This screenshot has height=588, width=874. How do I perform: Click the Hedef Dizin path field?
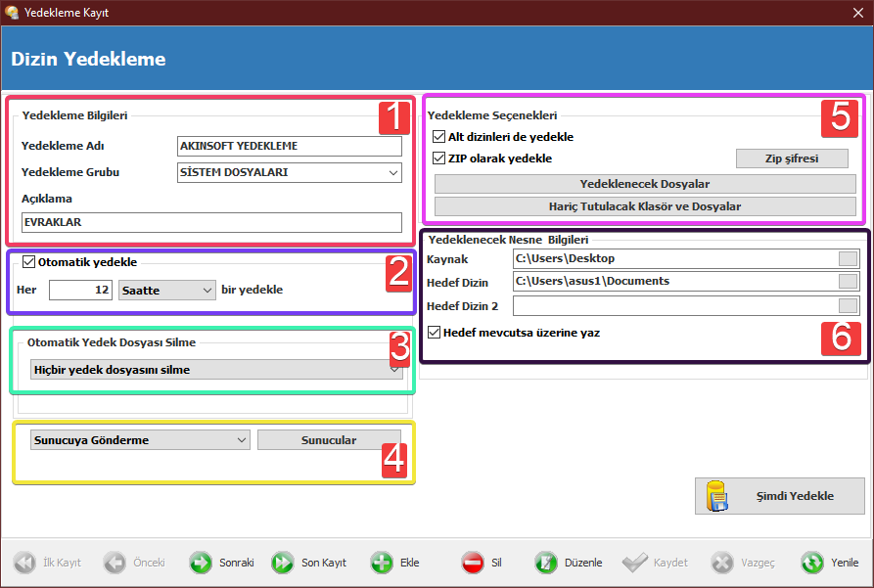click(675, 282)
